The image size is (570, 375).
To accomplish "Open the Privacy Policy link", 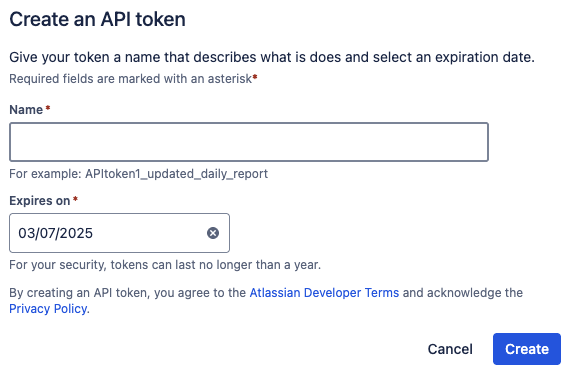I will click(x=48, y=309).
